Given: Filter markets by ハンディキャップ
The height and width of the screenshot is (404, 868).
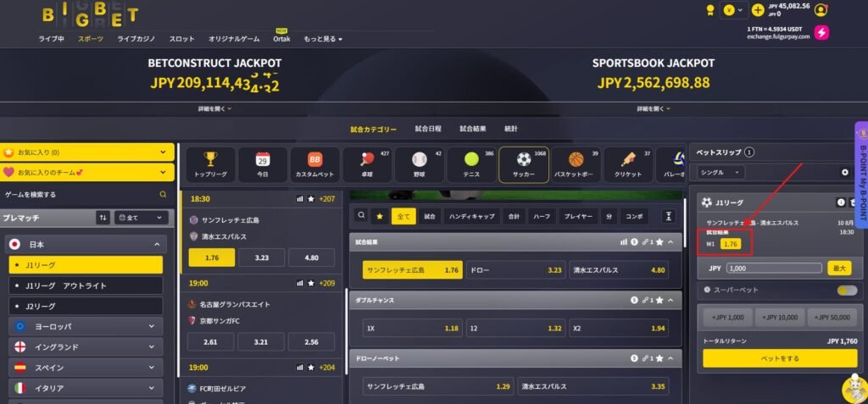Looking at the screenshot, I should 471,216.
